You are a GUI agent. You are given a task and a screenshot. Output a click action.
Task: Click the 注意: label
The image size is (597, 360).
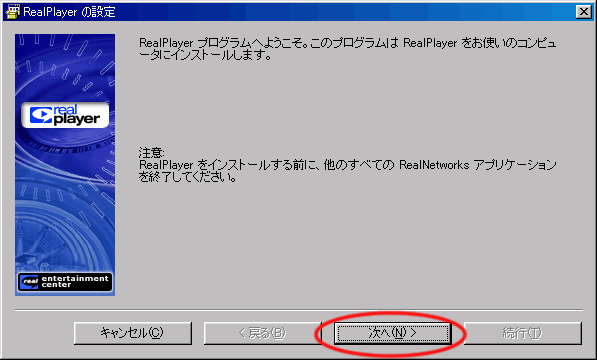click(152, 153)
